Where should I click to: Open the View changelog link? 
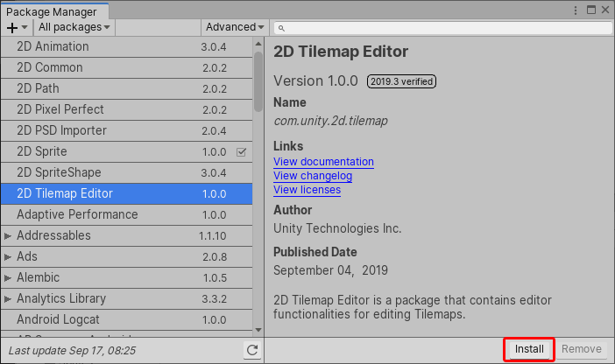[x=313, y=176]
